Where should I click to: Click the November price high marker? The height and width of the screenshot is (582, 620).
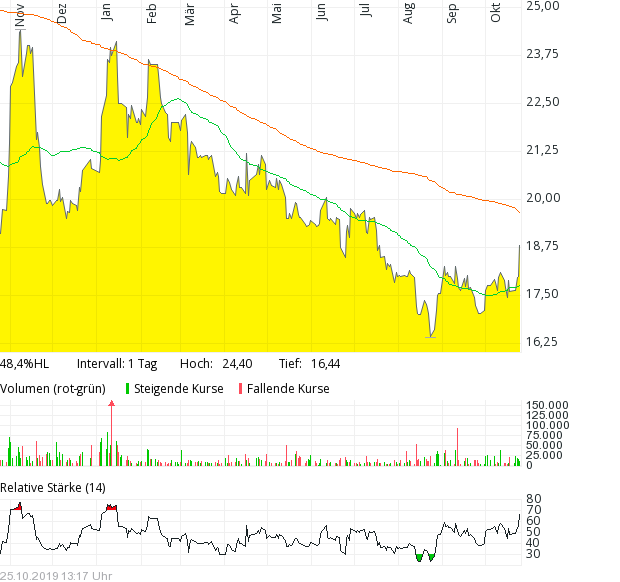21,30
